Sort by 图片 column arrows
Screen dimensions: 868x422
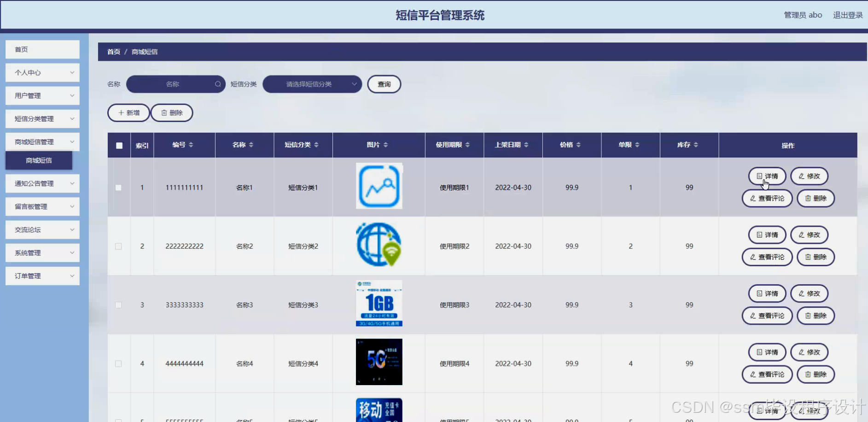385,145
